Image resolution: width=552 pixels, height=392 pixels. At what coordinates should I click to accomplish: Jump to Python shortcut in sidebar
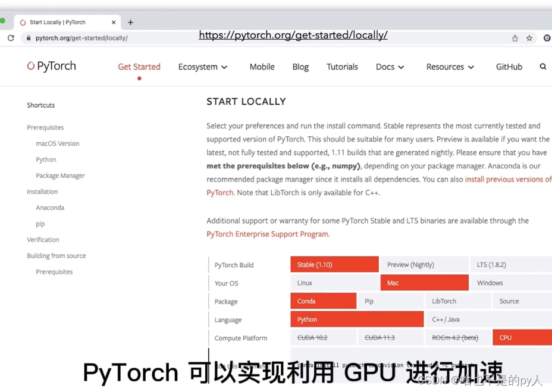[46, 159]
